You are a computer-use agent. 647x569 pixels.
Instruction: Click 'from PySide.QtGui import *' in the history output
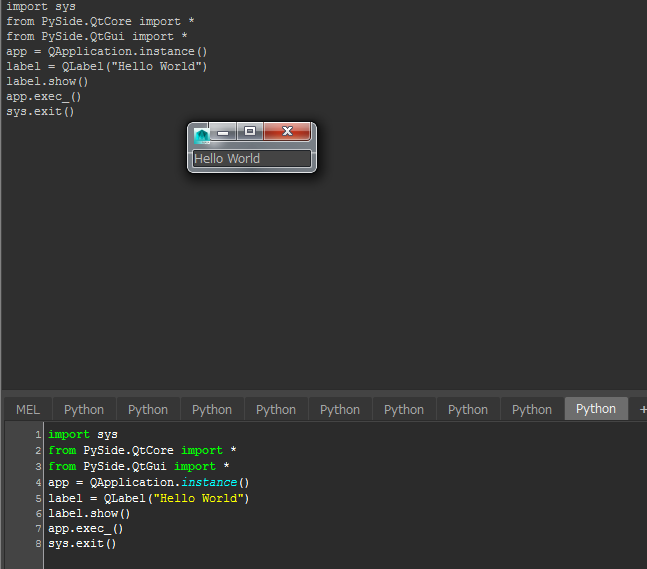tap(97, 36)
